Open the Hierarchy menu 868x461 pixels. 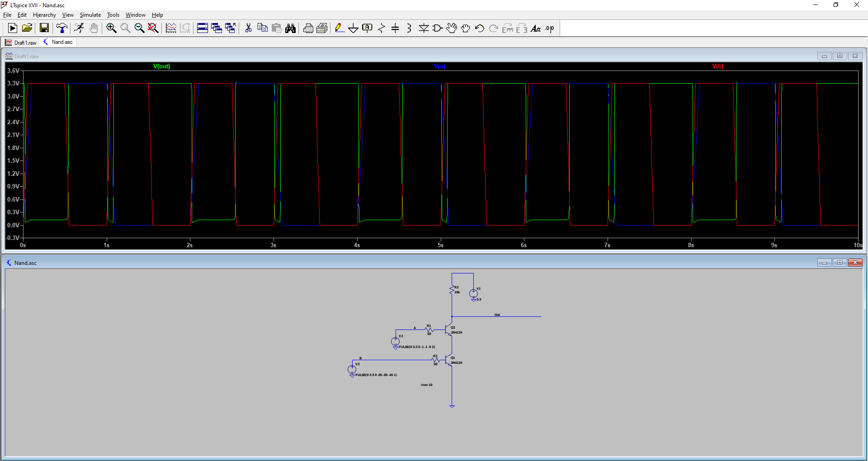point(44,15)
